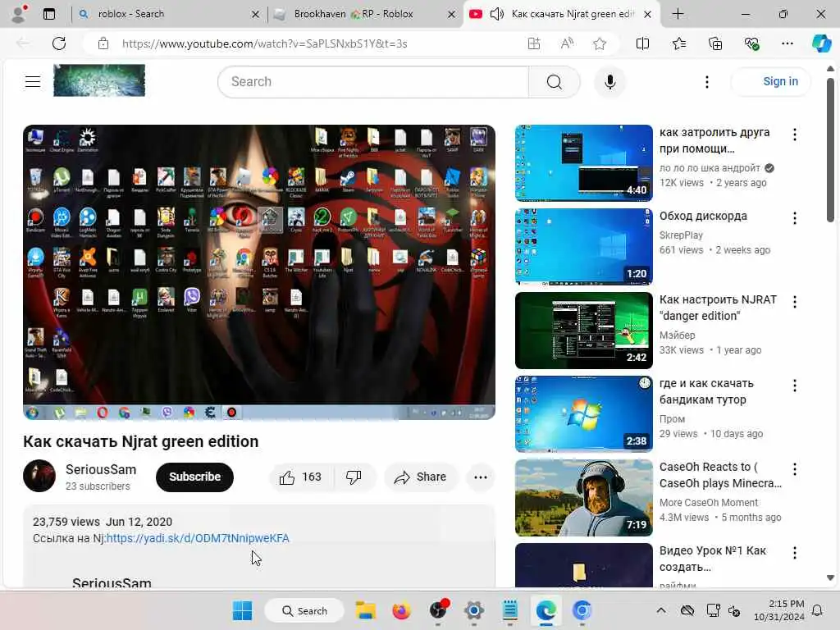Activate voice search microphone icon
840x630 pixels.
point(609,82)
